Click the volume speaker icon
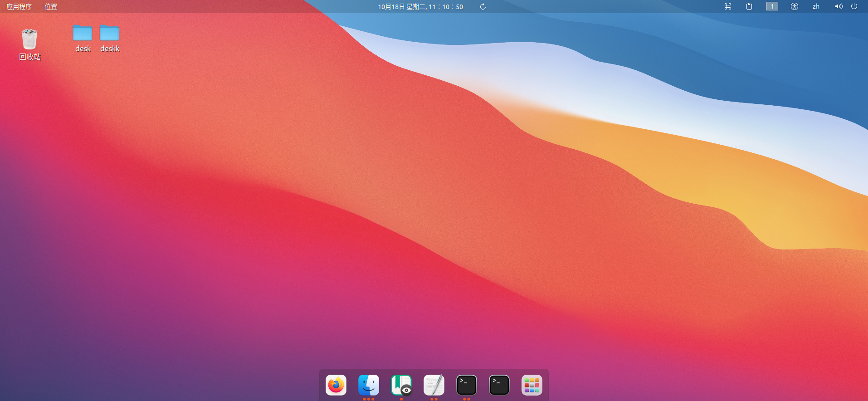The width and height of the screenshot is (868, 401). [x=839, y=6]
